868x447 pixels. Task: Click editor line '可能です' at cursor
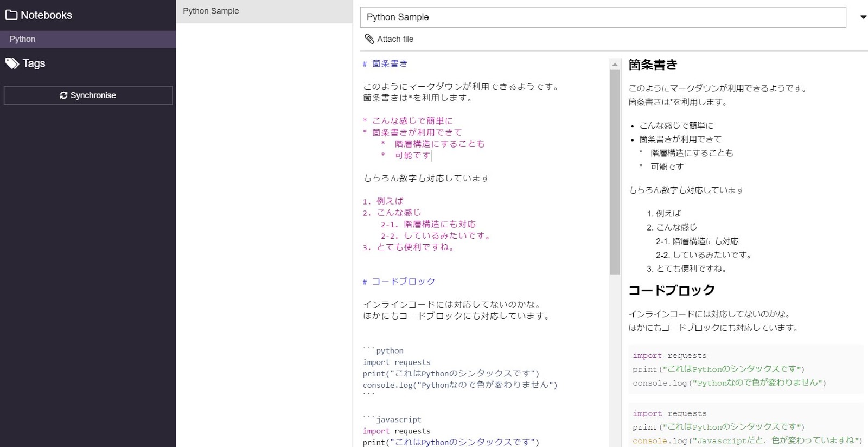pyautogui.click(x=406, y=155)
